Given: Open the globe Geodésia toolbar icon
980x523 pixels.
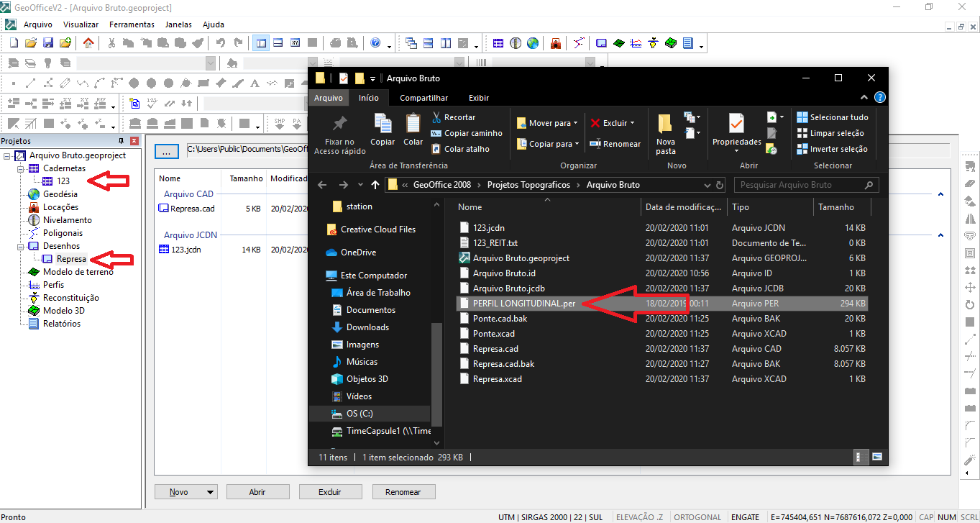Looking at the screenshot, I should (533, 43).
